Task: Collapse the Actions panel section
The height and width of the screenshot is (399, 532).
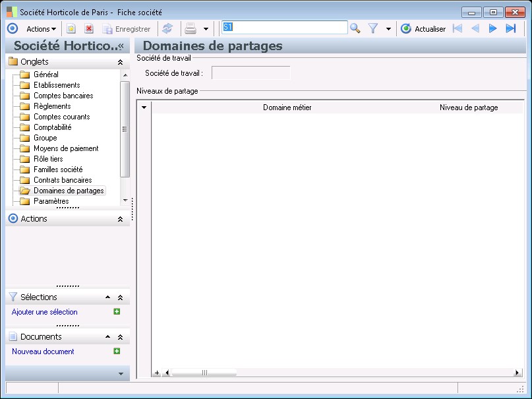Action: point(120,219)
